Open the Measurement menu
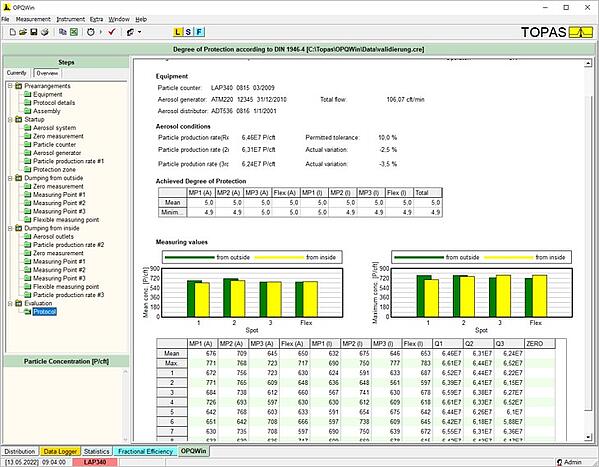The height and width of the screenshot is (467, 599). tap(33, 19)
